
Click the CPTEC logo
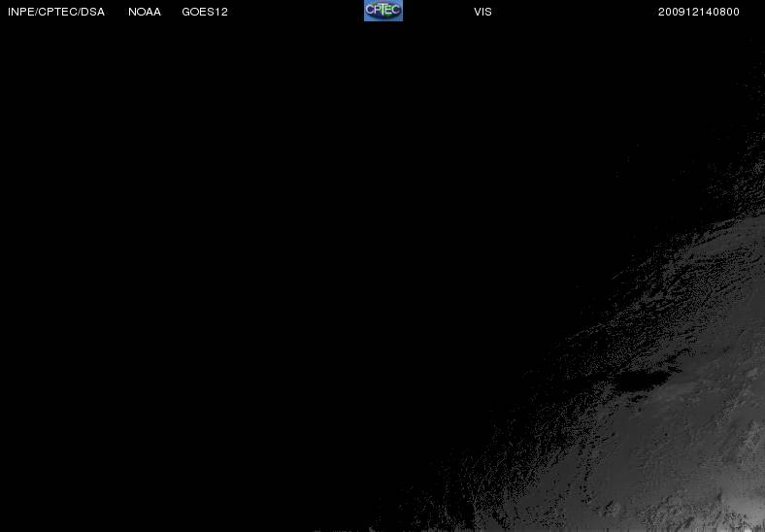[383, 11]
